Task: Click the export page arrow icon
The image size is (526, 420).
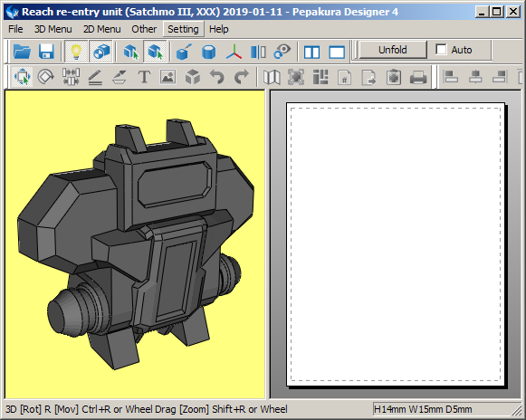Action: pos(368,78)
